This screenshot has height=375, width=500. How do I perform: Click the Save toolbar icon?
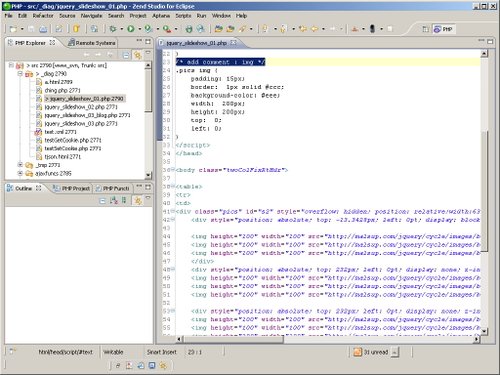click(31, 29)
